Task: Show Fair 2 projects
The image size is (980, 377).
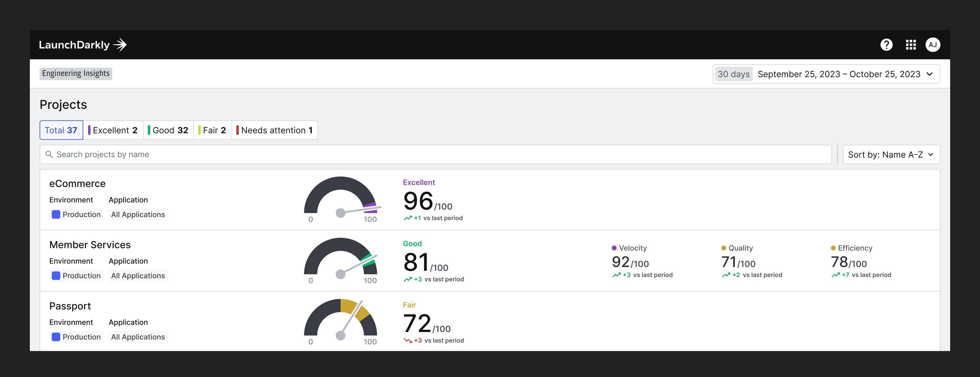Action: coord(212,130)
